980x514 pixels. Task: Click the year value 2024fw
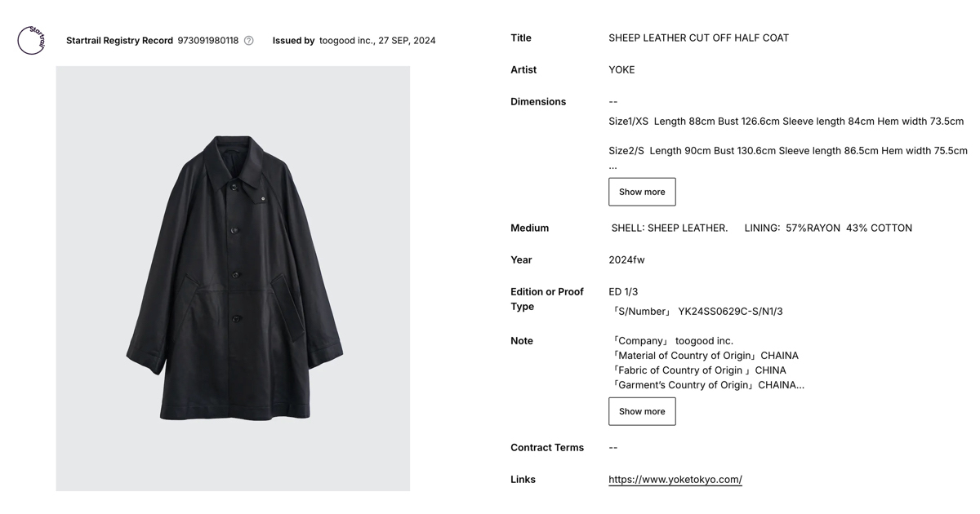point(626,260)
